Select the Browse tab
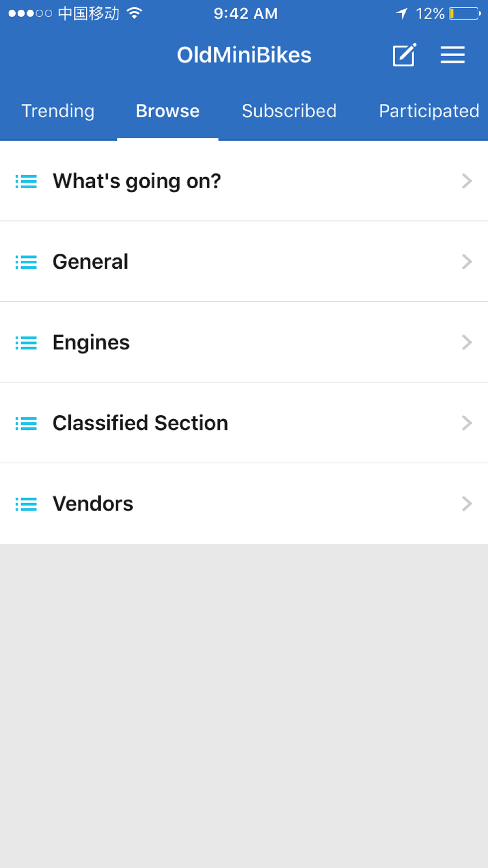This screenshot has height=868, width=488. (168, 111)
